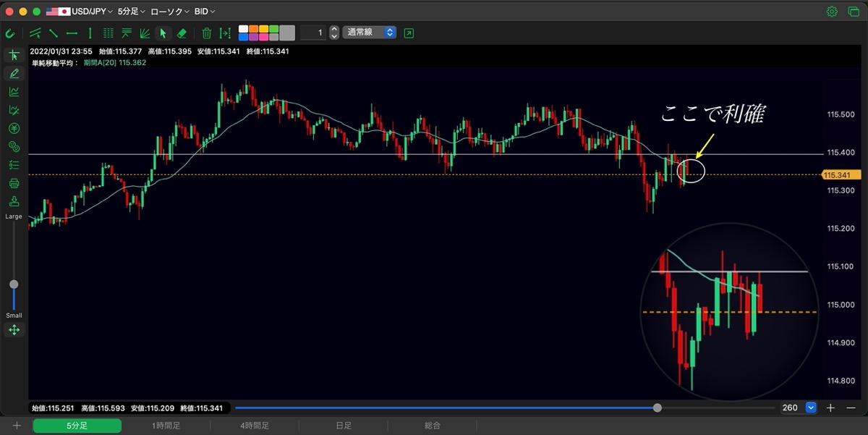Image resolution: width=868 pixels, height=435 pixels.
Task: Toggle the magnet snap tool
Action: point(10,33)
